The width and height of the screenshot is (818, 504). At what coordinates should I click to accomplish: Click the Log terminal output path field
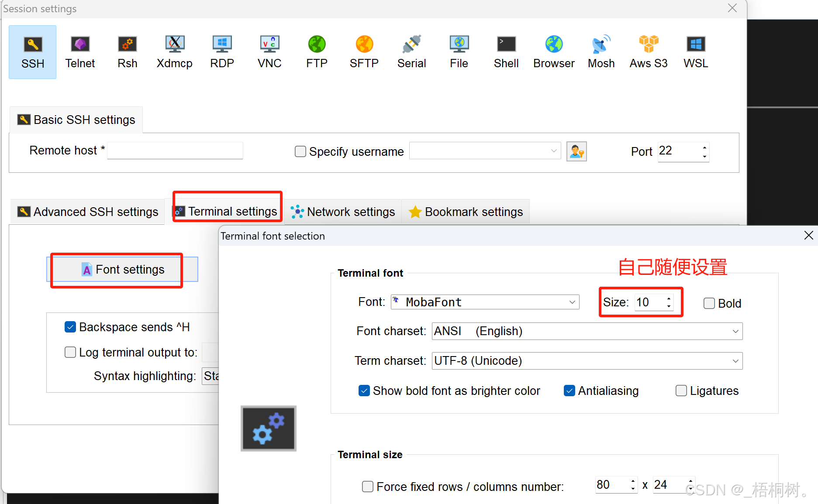coord(210,352)
